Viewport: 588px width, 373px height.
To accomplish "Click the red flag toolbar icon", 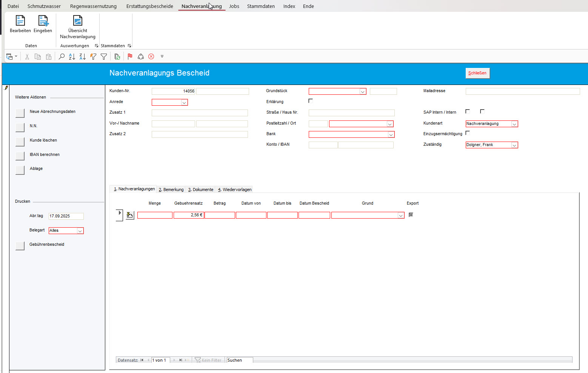I will point(130,57).
